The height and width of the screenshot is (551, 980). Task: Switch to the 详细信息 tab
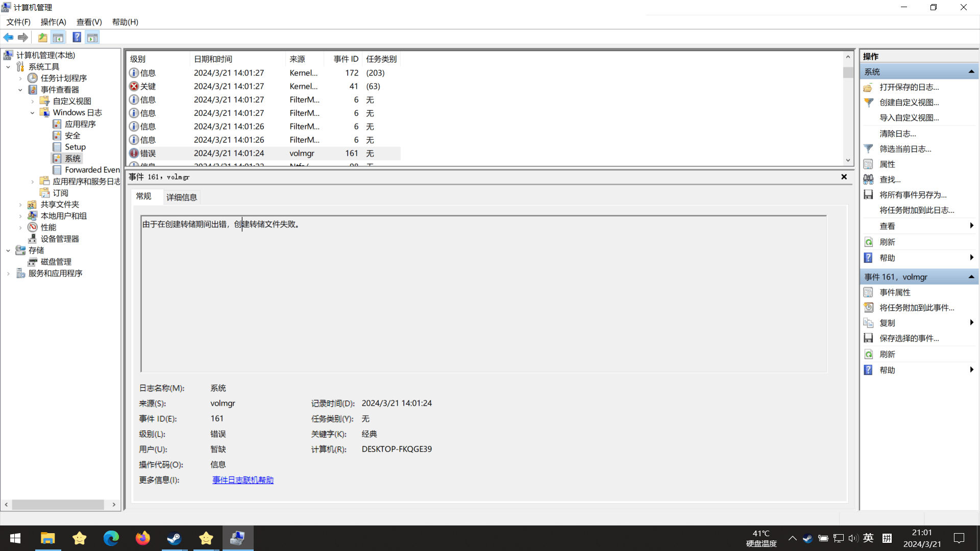tap(182, 197)
